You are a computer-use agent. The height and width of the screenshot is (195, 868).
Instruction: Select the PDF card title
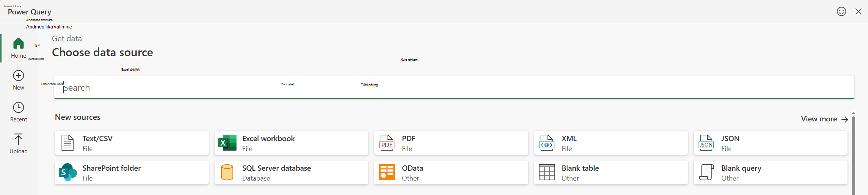point(409,138)
